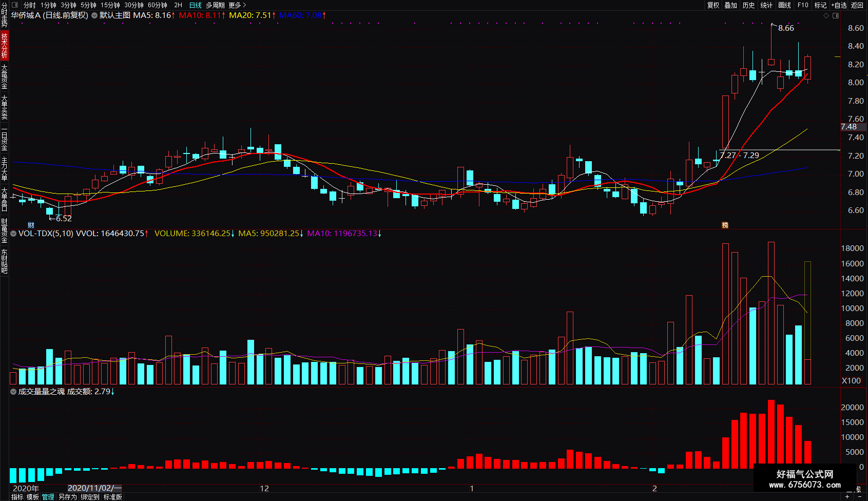Switch to the 60分钟 period tab
The height and width of the screenshot is (501, 868).
click(158, 5)
